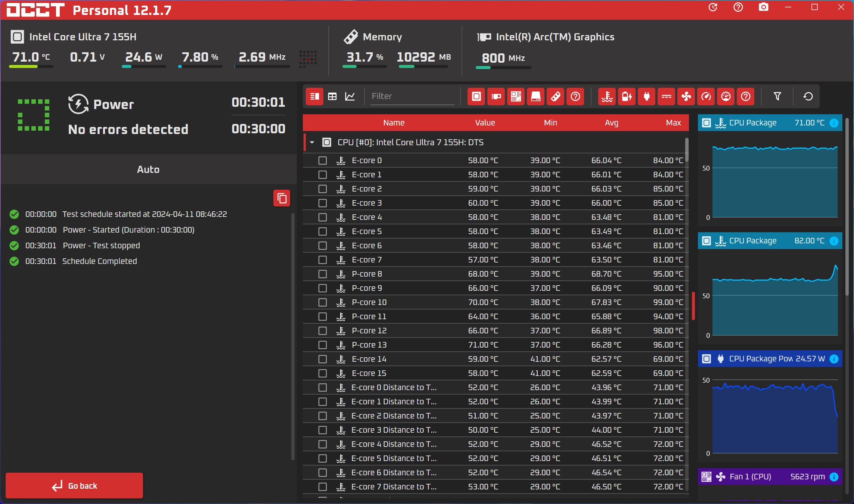Click the Memory section title

tap(382, 37)
